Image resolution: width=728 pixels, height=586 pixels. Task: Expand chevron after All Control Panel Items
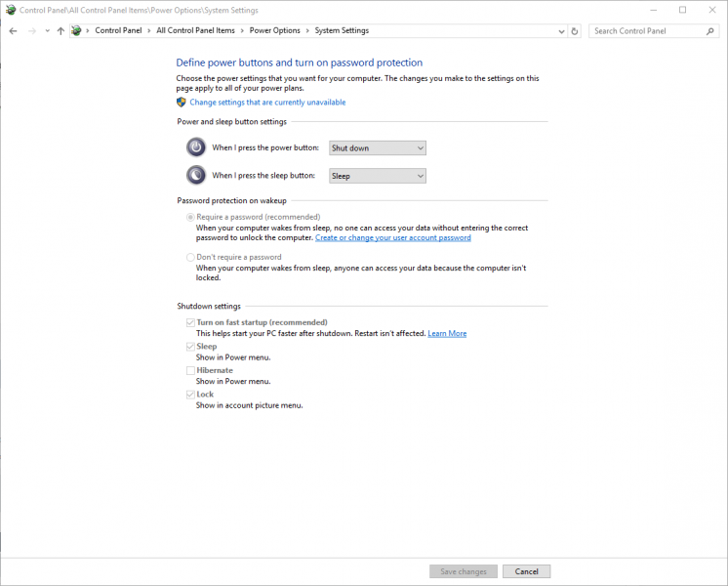[242, 31]
